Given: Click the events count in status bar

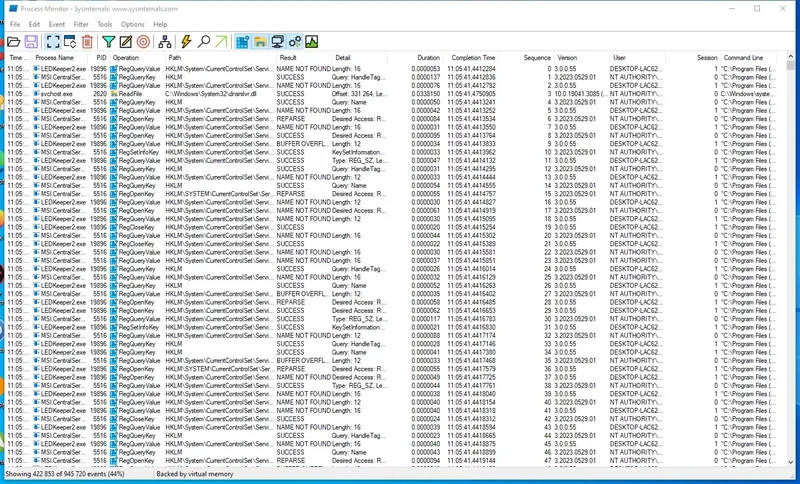Looking at the screenshot, I should [x=65, y=474].
